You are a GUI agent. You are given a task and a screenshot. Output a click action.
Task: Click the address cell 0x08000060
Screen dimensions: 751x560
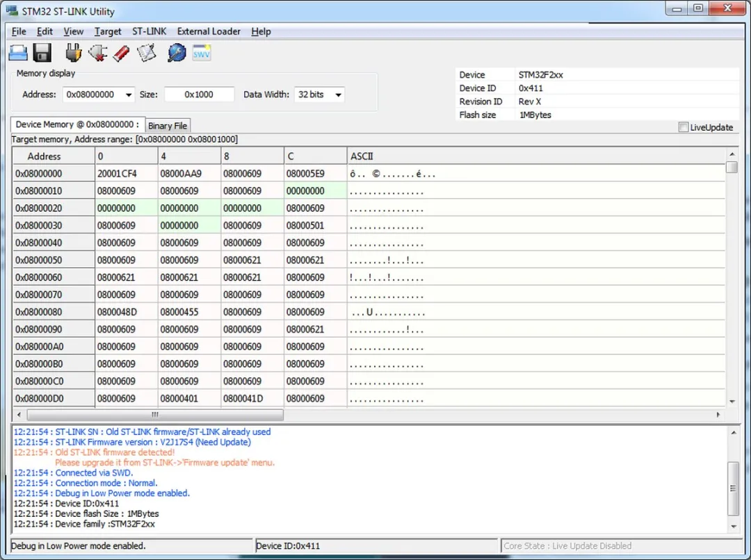pyautogui.click(x=54, y=278)
